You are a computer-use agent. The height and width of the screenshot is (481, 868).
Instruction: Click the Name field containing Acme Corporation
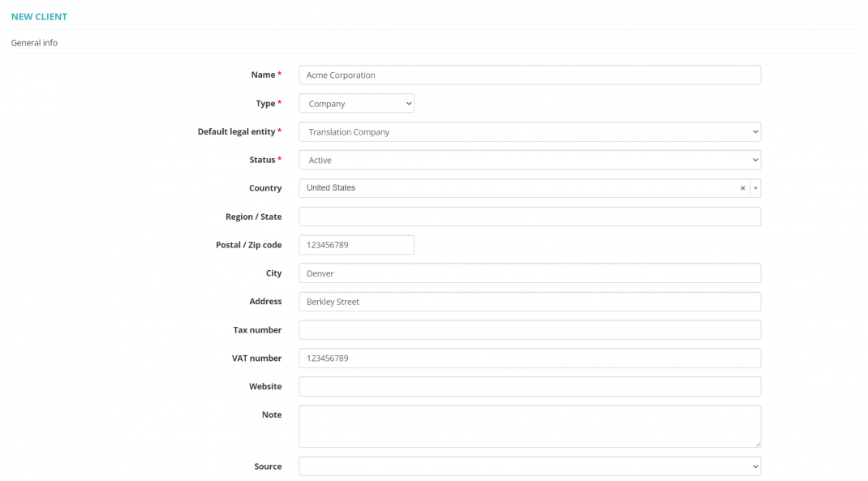[529, 75]
